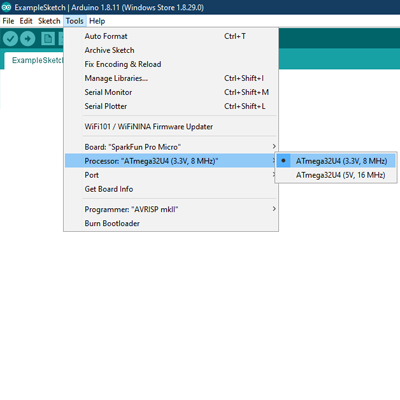This screenshot has height=400, width=400.
Task: Expand the Board SparkFun Pro Micro submenu
Action: tap(171, 147)
